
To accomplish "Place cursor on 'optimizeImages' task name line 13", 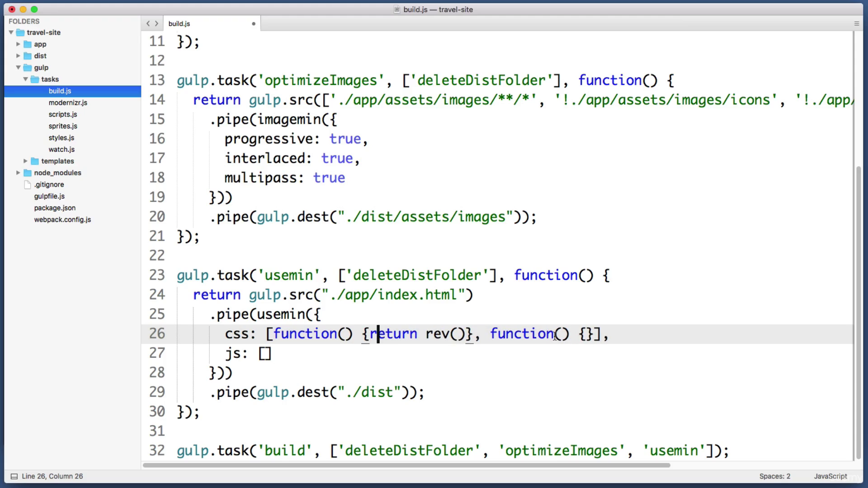I will [x=321, y=80].
